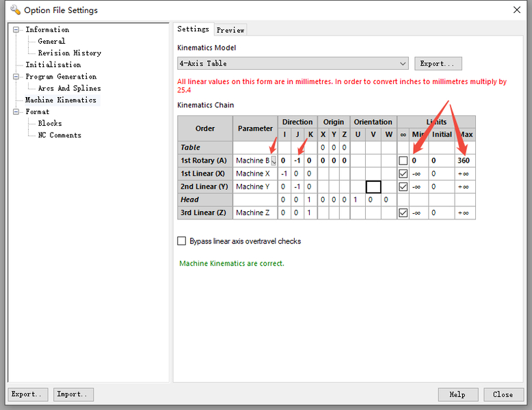This screenshot has width=532, height=410.
Task: Click the Parameter column header
Action: click(255, 128)
